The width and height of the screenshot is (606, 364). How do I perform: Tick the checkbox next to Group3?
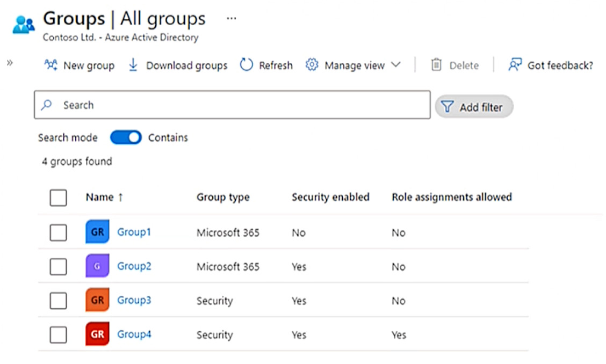(58, 301)
